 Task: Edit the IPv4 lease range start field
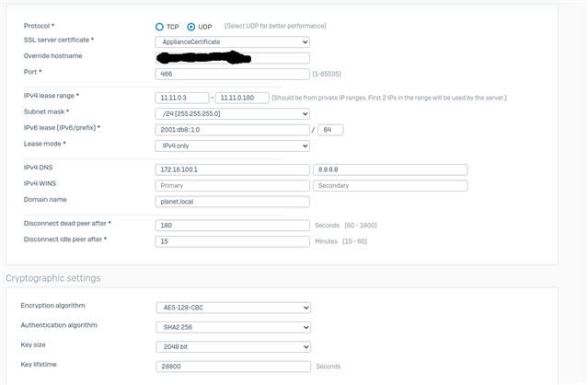[x=182, y=98]
